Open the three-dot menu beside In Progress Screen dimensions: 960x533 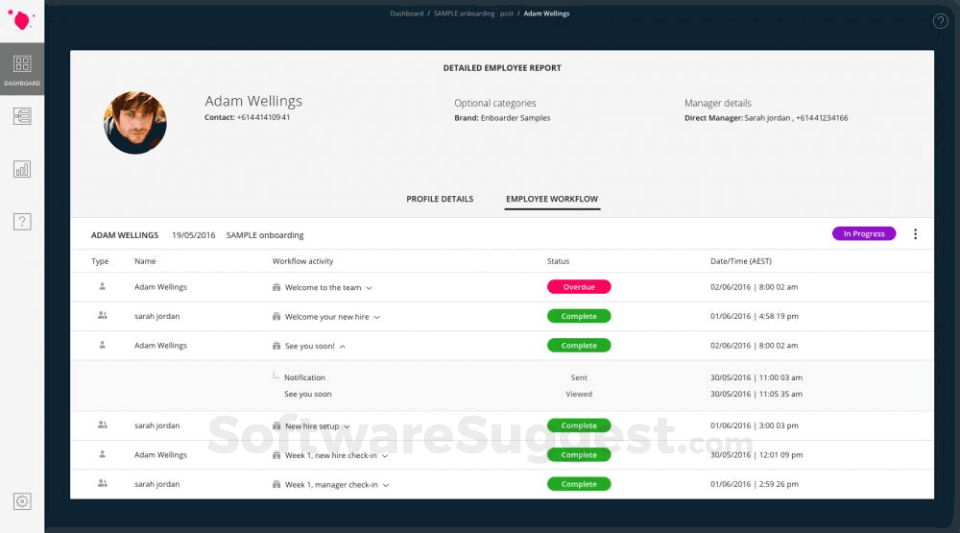pos(915,234)
